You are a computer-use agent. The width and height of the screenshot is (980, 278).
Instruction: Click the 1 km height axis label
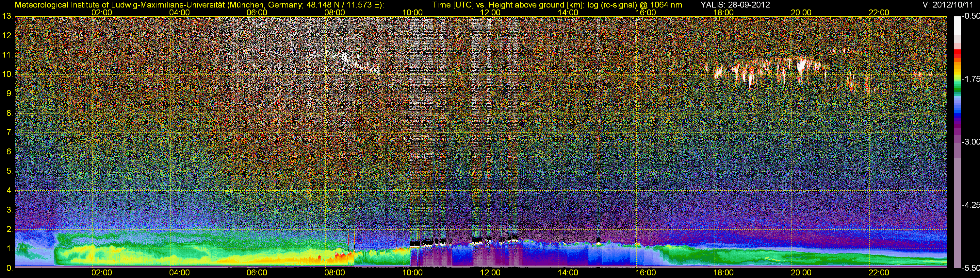[9, 249]
